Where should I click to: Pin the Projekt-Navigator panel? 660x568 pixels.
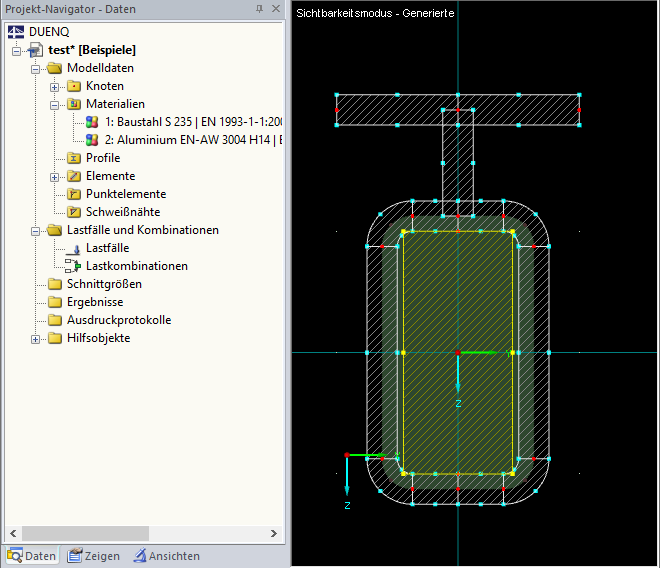click(x=259, y=9)
